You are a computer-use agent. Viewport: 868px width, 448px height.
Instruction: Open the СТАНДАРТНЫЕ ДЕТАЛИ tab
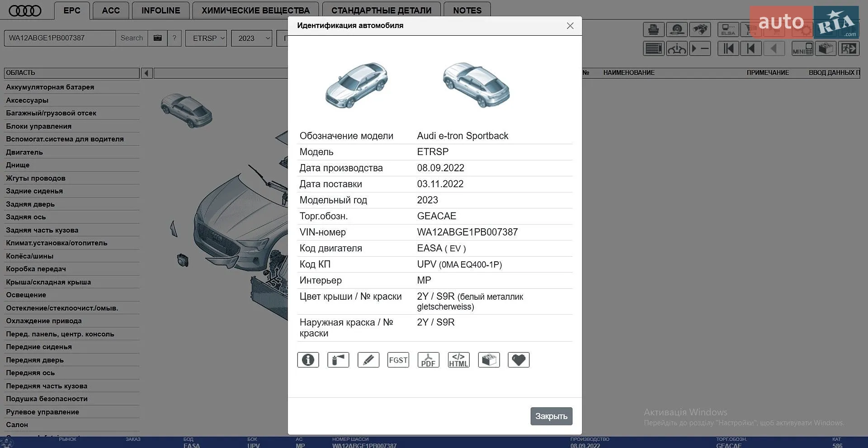pyautogui.click(x=381, y=10)
